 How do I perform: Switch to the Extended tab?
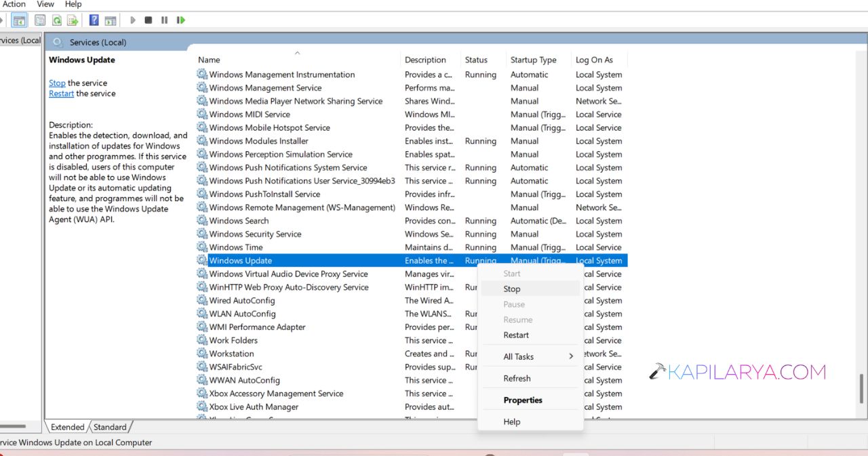(68, 427)
